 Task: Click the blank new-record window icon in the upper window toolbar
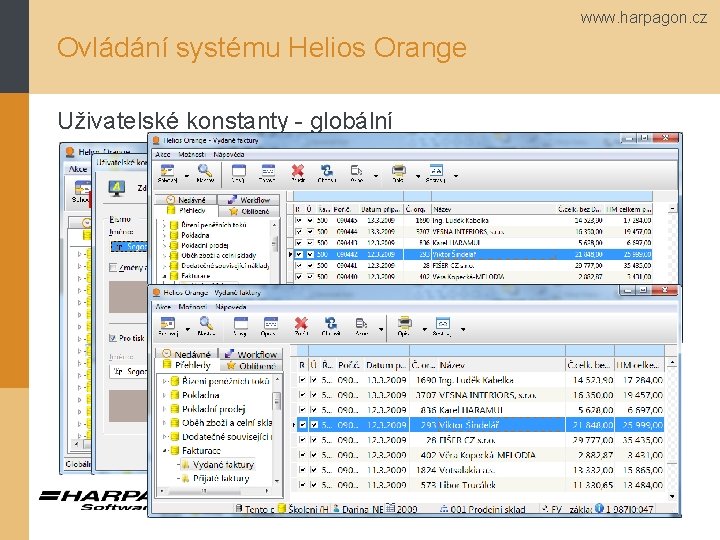click(238, 171)
